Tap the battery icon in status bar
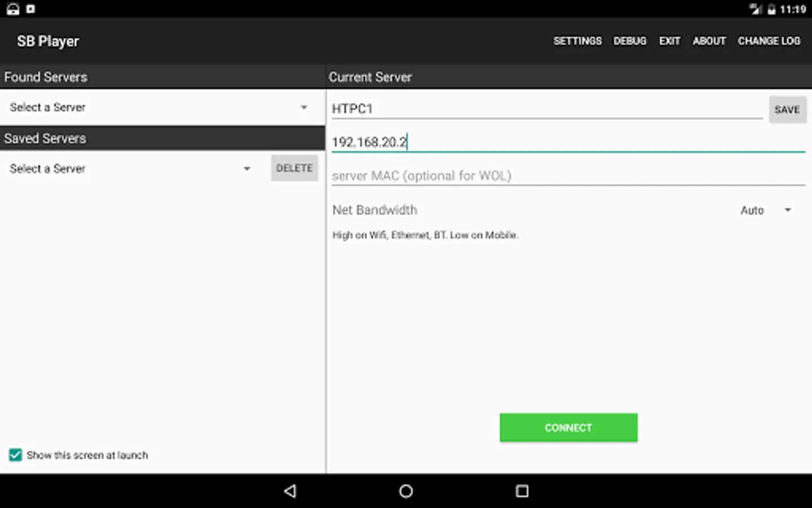Viewport: 812px width, 508px height. coord(771,9)
